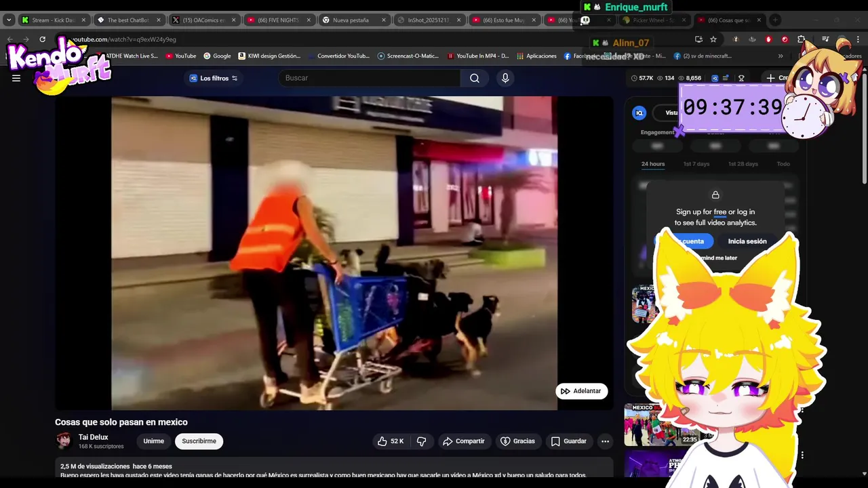Image resolution: width=868 pixels, height=488 pixels.
Task: Click the search magnifier button
Action: [x=475, y=78]
